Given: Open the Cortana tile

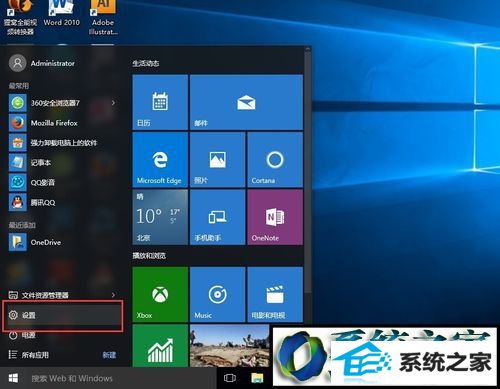Looking at the screenshot, I should [x=275, y=160].
